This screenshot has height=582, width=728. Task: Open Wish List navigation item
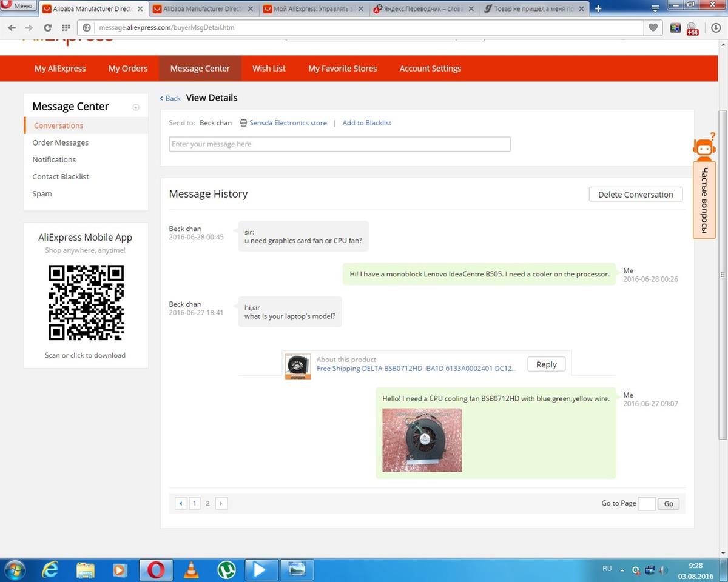269,69
